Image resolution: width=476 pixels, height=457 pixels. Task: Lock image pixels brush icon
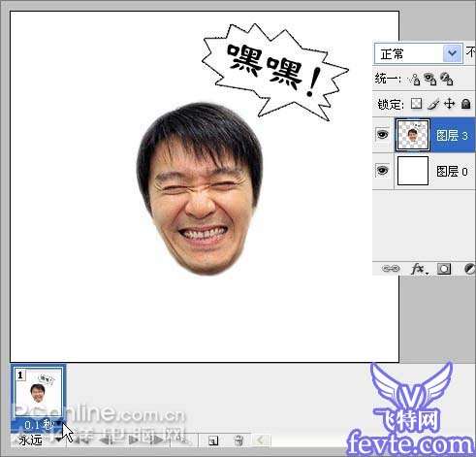pyautogui.click(x=433, y=104)
